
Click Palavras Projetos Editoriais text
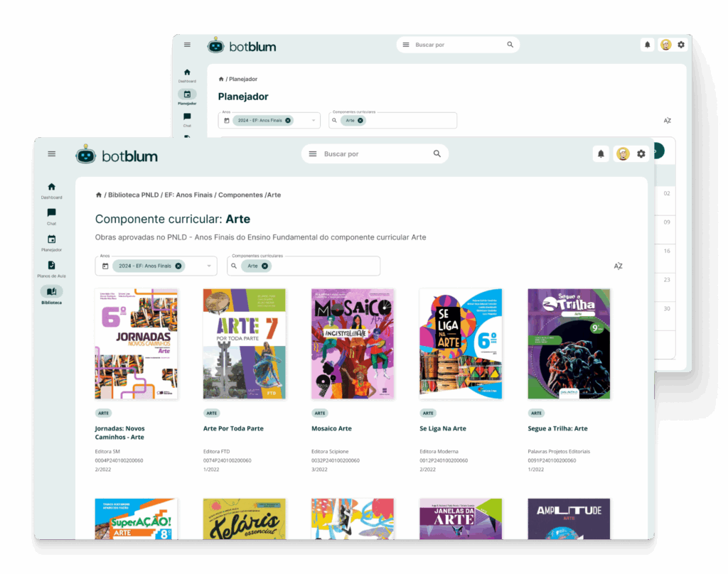tap(559, 451)
